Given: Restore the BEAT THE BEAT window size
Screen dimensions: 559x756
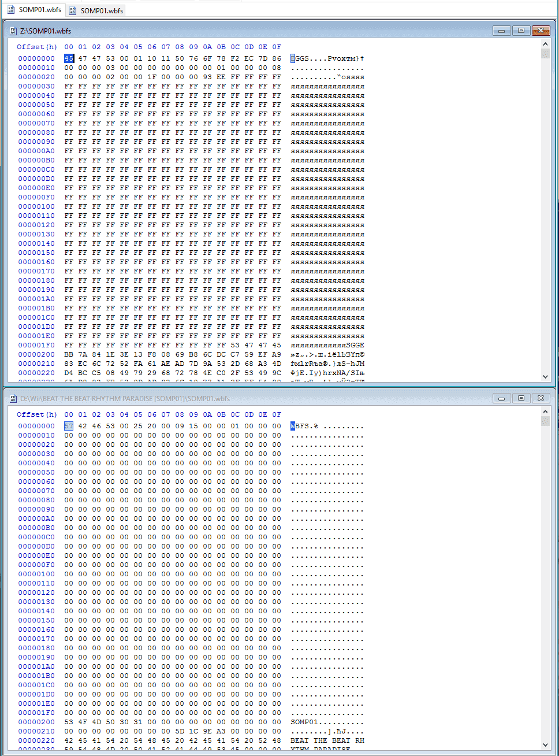Looking at the screenshot, I should tap(521, 398).
